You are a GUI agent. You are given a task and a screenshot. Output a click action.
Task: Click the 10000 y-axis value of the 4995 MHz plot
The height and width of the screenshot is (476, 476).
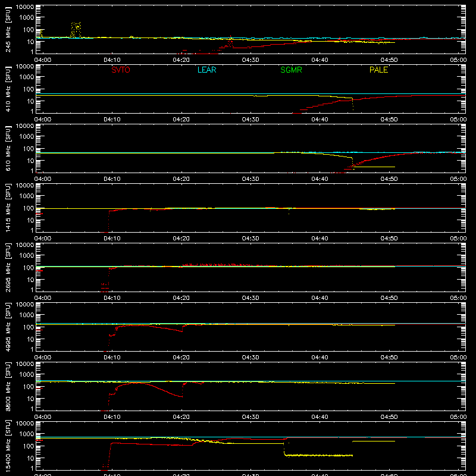click(x=25, y=305)
